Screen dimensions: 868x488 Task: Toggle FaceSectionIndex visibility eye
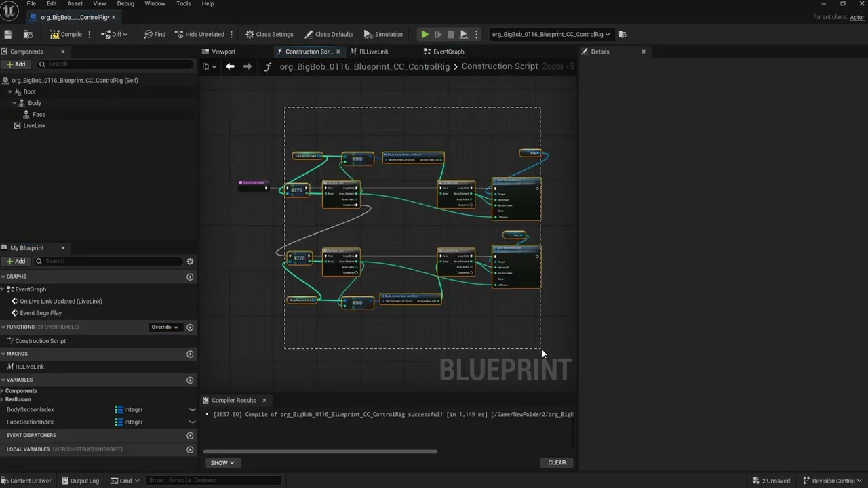192,422
